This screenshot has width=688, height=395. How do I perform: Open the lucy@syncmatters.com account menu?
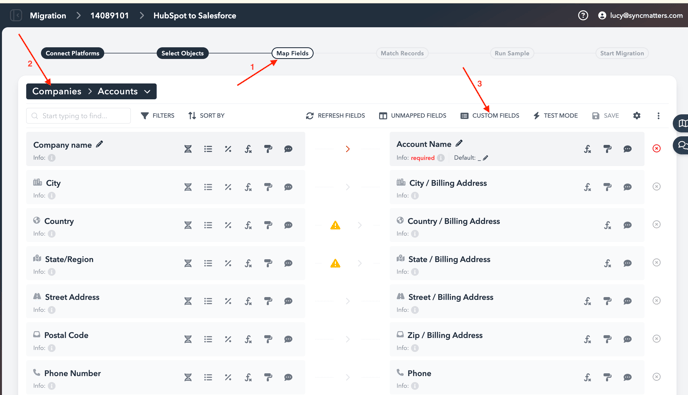pyautogui.click(x=640, y=15)
